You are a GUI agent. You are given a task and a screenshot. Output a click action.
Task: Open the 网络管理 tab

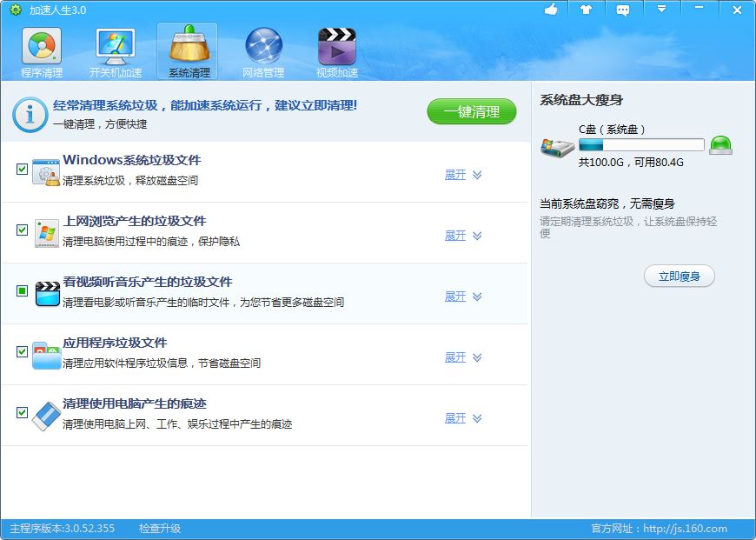coord(263,53)
